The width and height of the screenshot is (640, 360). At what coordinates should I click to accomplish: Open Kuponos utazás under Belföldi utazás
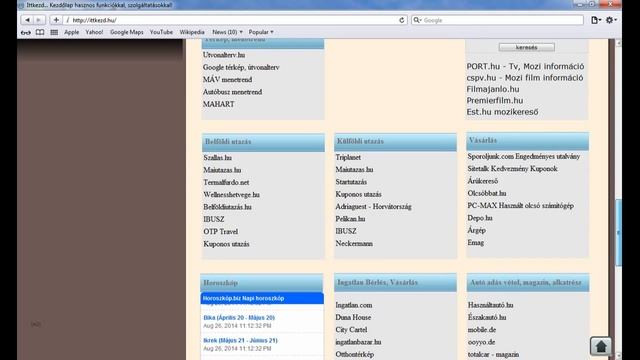pos(226,244)
